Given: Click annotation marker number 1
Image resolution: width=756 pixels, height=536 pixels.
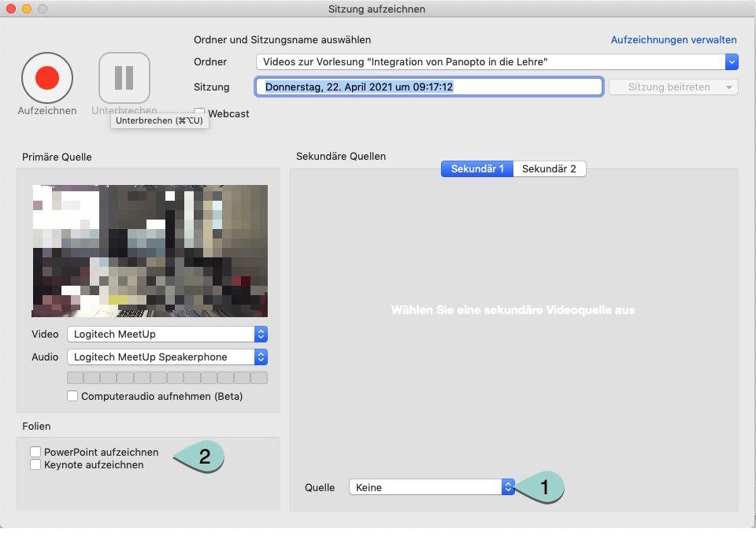Looking at the screenshot, I should [543, 487].
